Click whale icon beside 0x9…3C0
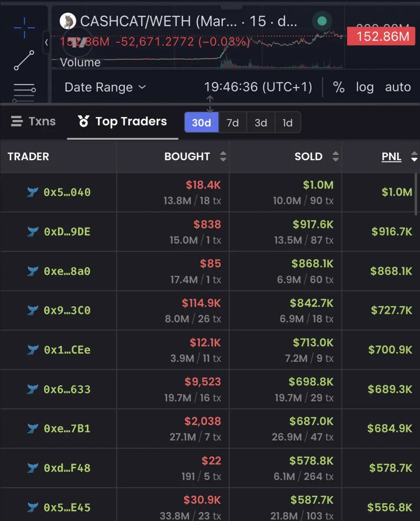 click(33, 310)
